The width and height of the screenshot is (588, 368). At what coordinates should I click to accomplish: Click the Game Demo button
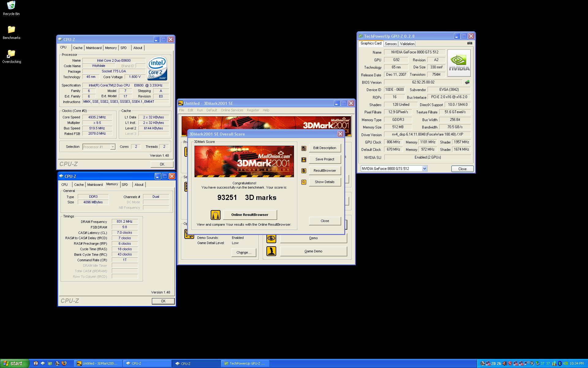coord(313,251)
